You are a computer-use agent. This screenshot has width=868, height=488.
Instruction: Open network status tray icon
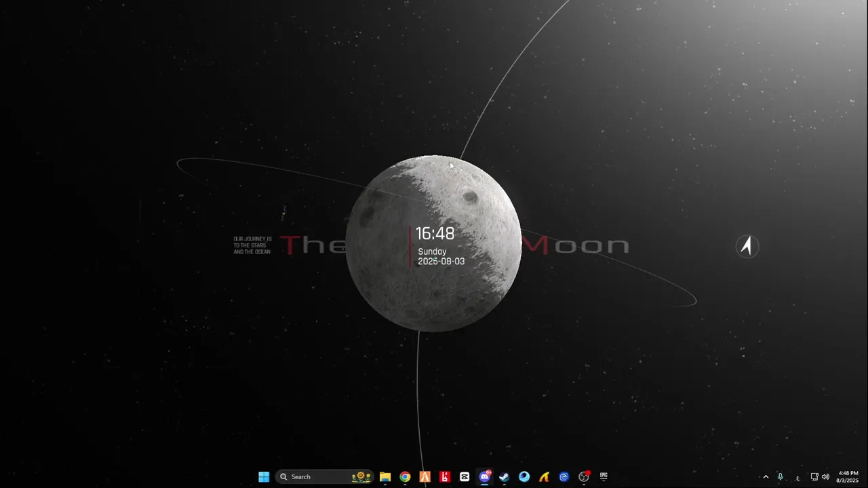814,476
